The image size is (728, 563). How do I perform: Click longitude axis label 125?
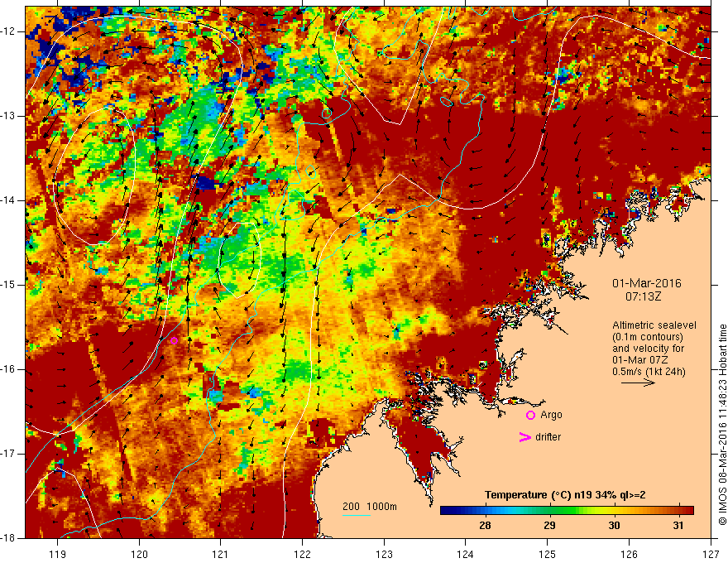(548, 554)
